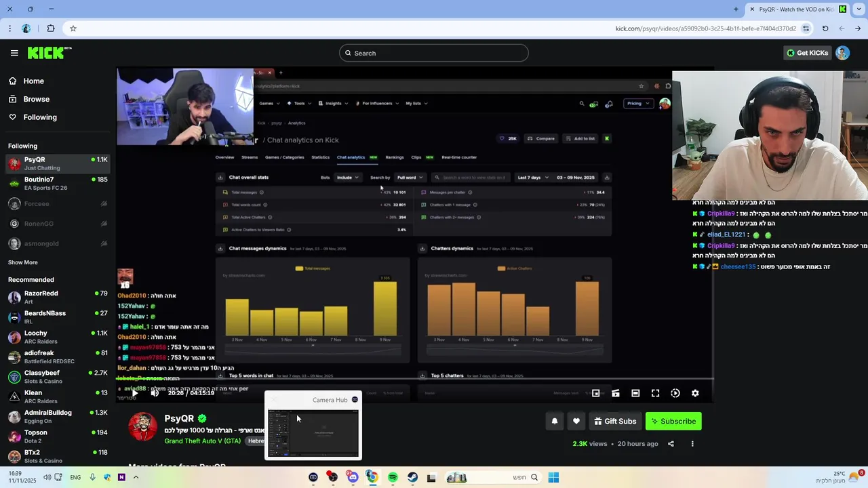868x488 pixels.
Task: Open Steam from the taskbar
Action: click(x=412, y=477)
